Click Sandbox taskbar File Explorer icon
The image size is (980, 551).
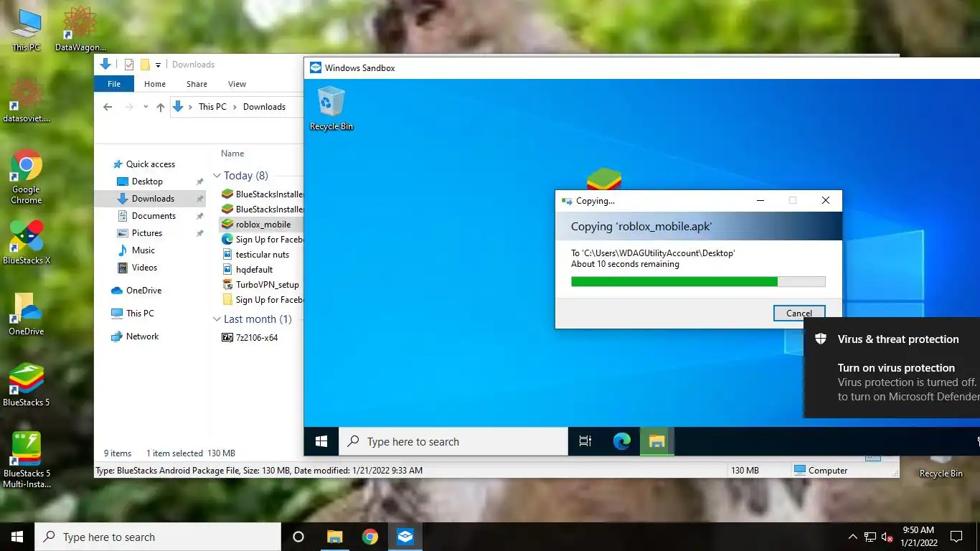coord(657,441)
